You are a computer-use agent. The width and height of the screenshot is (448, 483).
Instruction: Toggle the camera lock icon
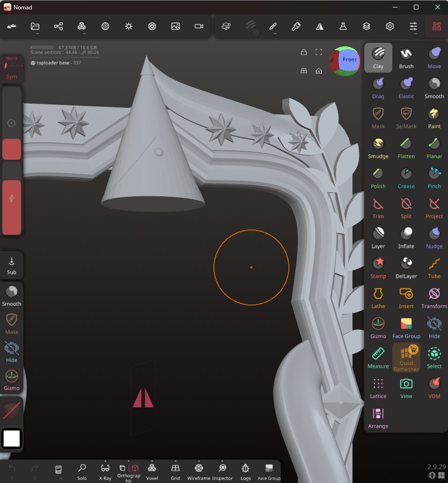[x=304, y=52]
